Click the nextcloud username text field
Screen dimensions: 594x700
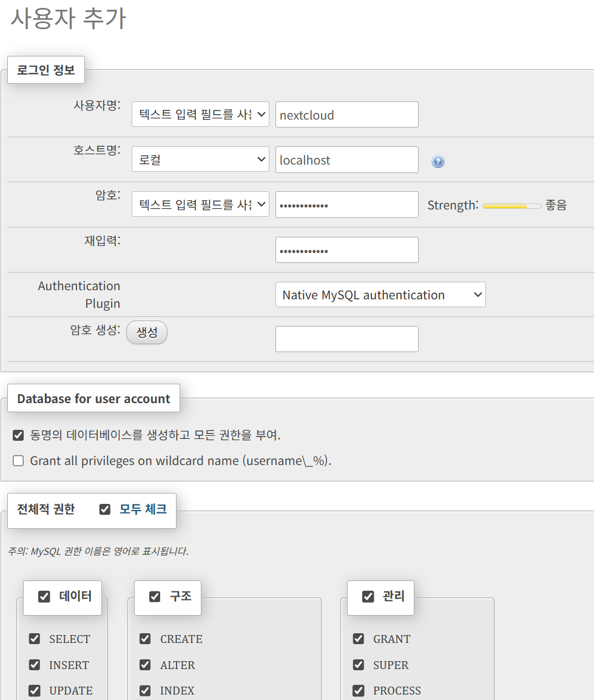pos(346,114)
